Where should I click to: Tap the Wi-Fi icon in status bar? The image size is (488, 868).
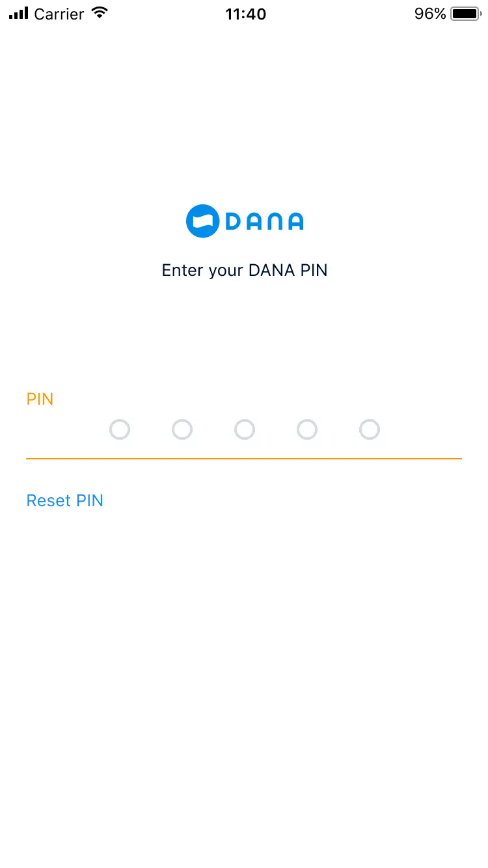click(x=100, y=13)
